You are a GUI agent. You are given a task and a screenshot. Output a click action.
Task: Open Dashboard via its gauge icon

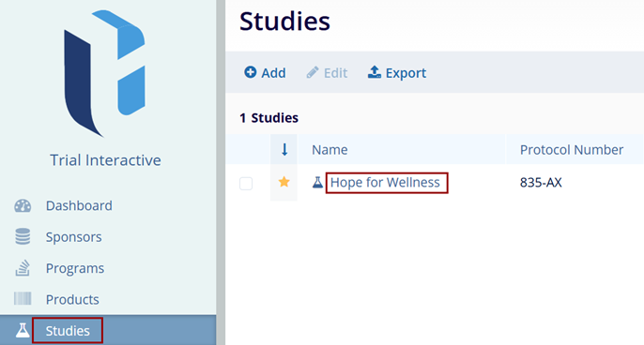pos(23,205)
